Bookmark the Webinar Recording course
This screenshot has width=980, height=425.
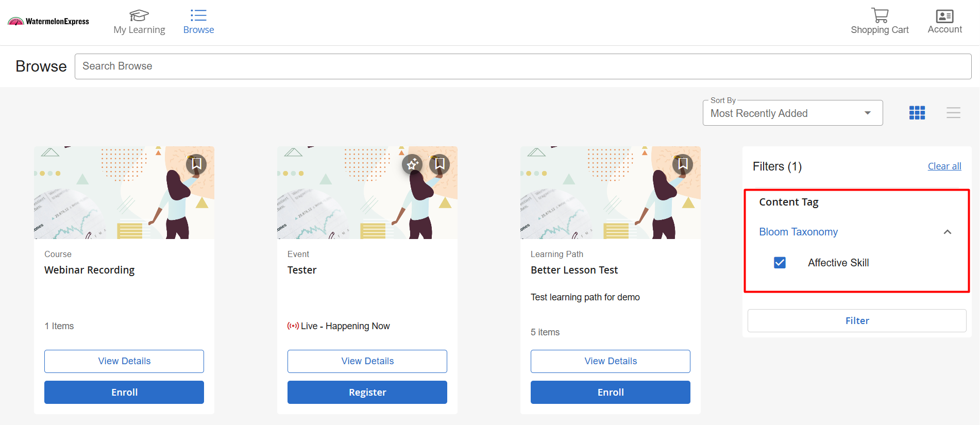coord(196,164)
